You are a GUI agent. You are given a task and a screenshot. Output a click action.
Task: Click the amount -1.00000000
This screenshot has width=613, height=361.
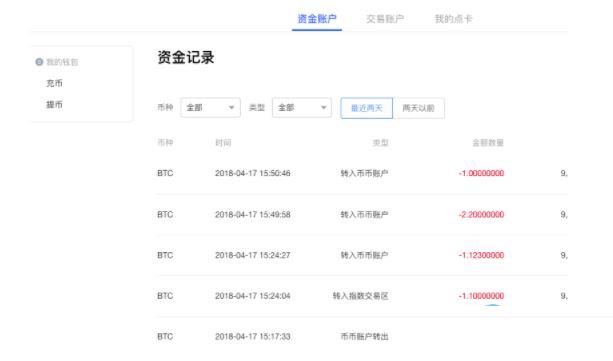point(481,173)
